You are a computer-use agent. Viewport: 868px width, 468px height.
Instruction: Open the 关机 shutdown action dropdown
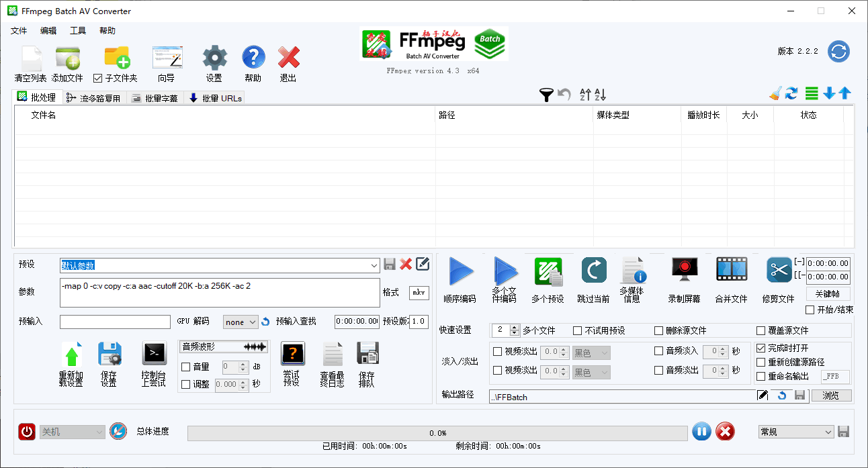pos(73,432)
